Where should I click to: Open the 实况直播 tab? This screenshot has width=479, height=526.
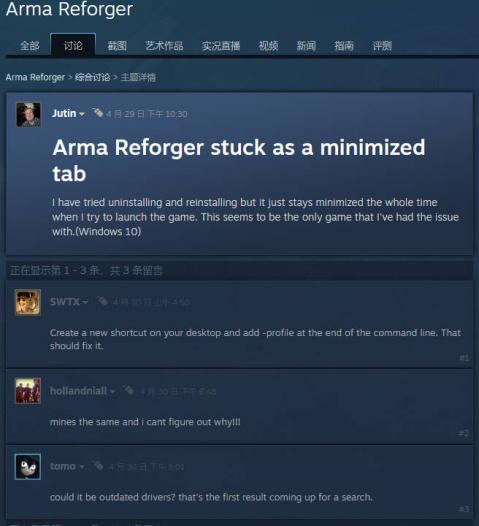(221, 45)
